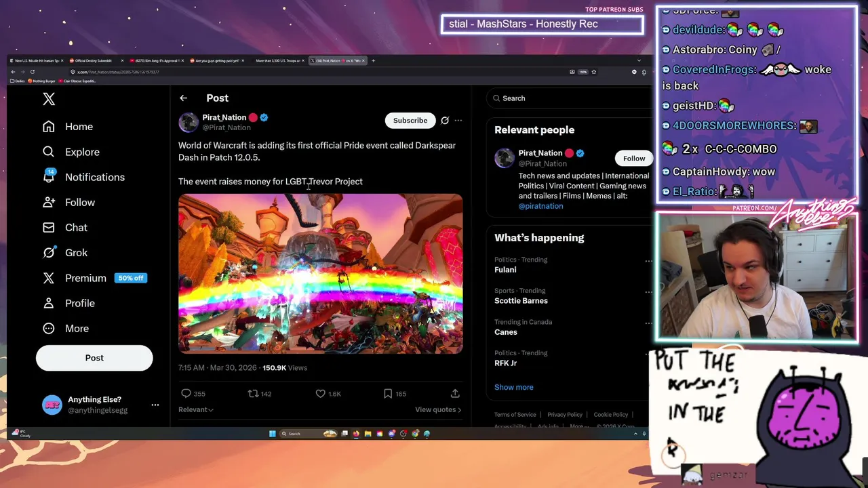
Task: Like the post with 1.6K hearts
Action: [321, 393]
